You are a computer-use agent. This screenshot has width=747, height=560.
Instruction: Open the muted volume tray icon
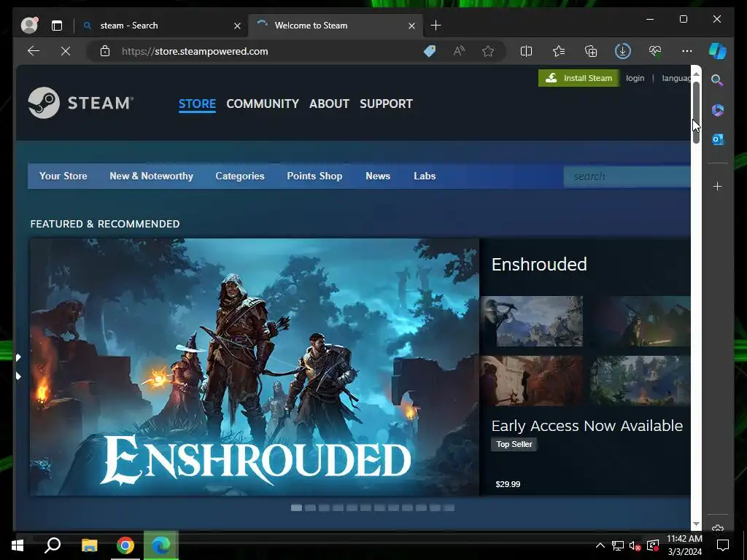(x=635, y=545)
